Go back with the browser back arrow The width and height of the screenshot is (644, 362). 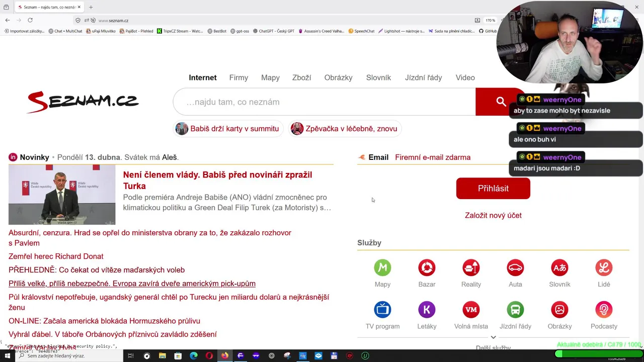pyautogui.click(x=8, y=20)
